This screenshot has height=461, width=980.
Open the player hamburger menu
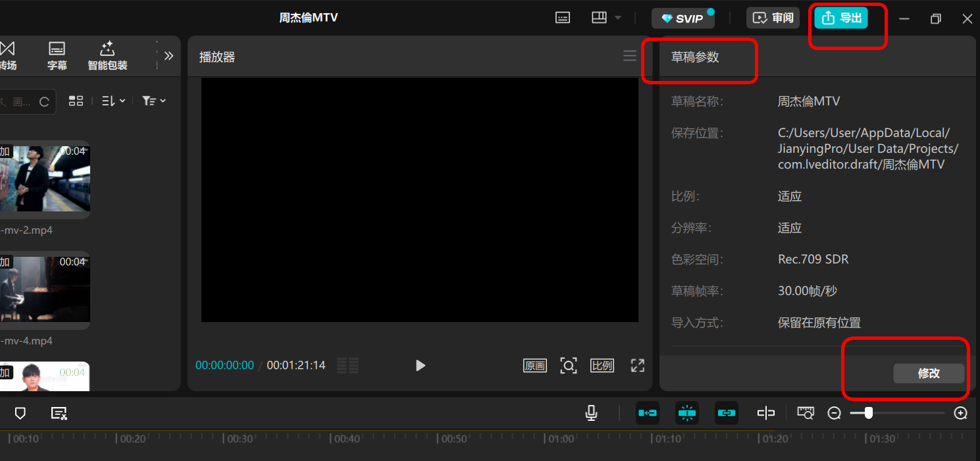[630, 56]
